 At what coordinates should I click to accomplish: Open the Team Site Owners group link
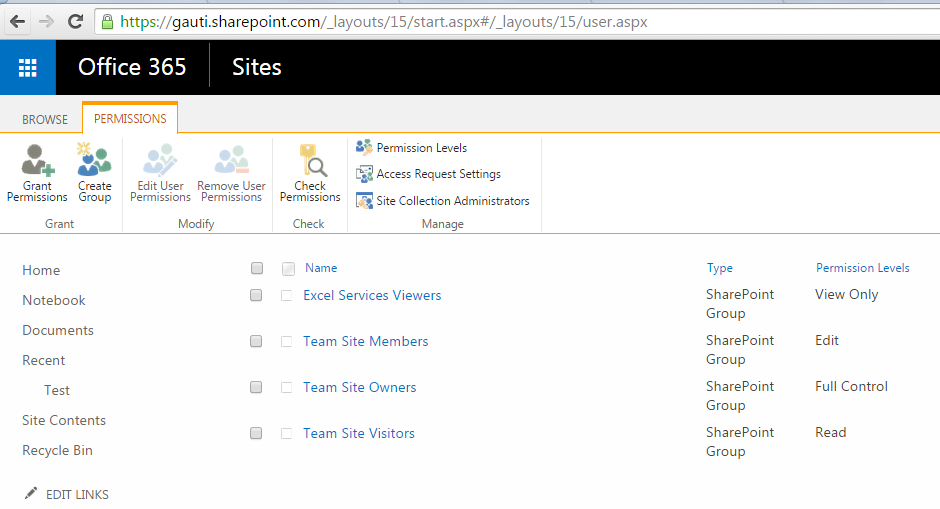[360, 387]
